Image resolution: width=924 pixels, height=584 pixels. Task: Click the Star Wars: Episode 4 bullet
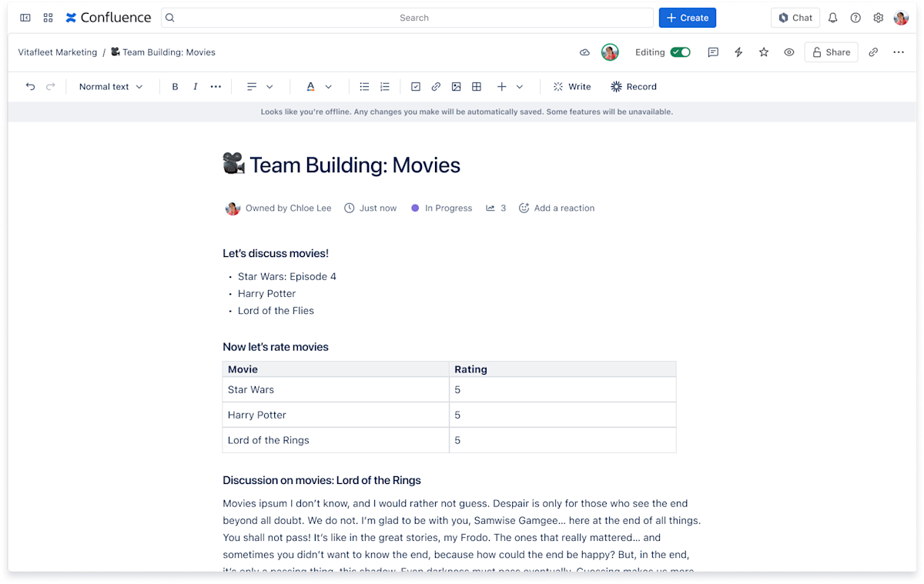(287, 276)
